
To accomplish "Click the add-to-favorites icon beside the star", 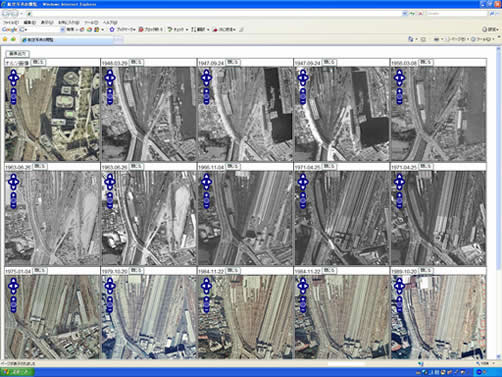I will point(13,39).
